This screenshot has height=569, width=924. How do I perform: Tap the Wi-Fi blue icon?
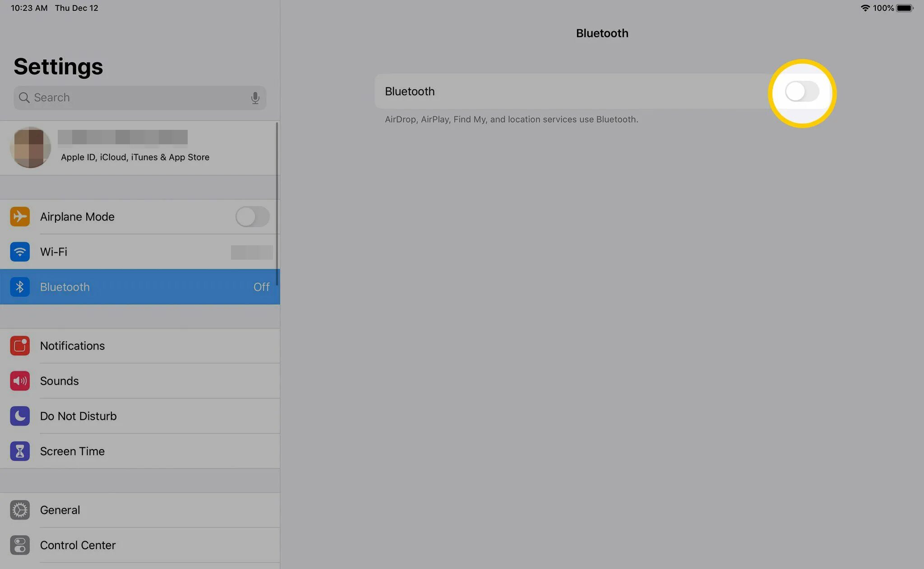[20, 252]
